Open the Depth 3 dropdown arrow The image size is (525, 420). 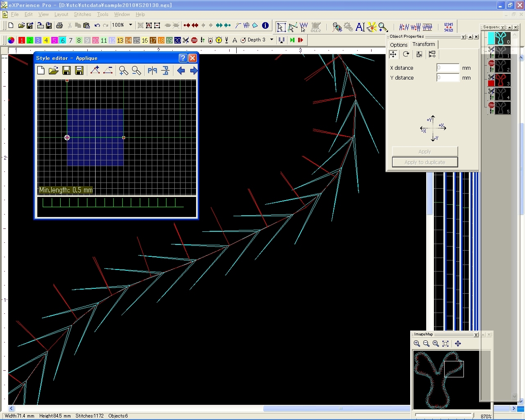point(272,40)
